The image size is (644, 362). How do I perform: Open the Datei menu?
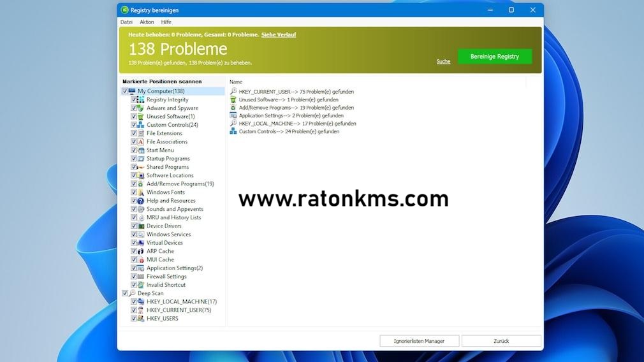coord(126,22)
